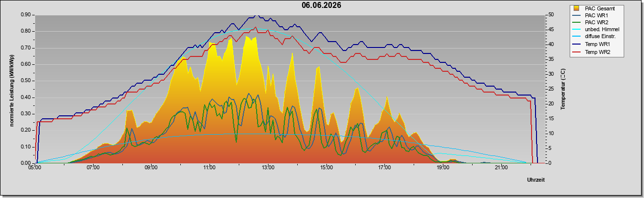Click the 09:00 time axis label
The height and width of the screenshot is (198, 644).
(151, 168)
